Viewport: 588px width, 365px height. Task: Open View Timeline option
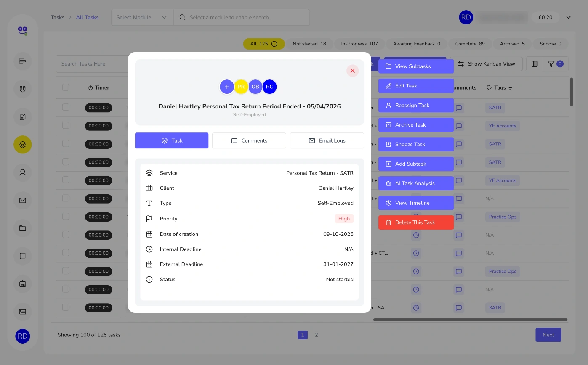click(416, 203)
